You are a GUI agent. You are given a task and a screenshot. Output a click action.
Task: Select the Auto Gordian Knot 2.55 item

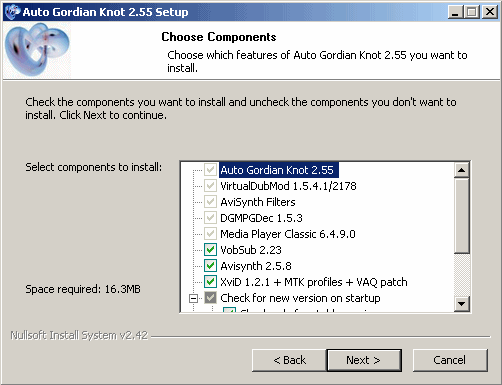click(x=279, y=170)
